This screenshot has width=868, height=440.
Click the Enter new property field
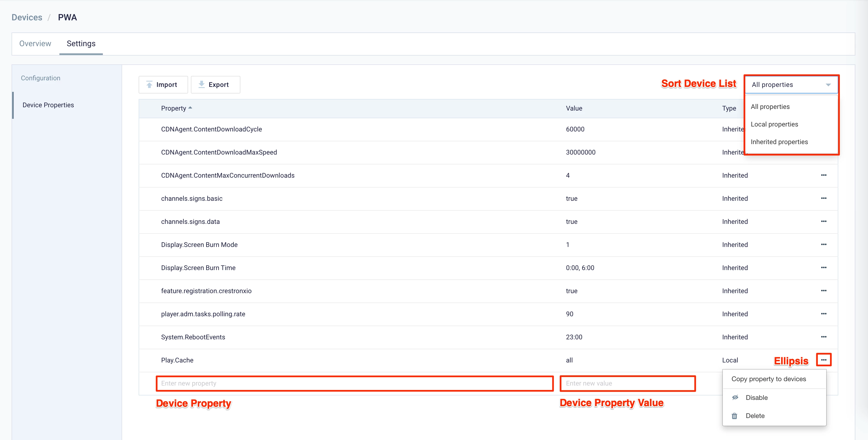tap(355, 383)
